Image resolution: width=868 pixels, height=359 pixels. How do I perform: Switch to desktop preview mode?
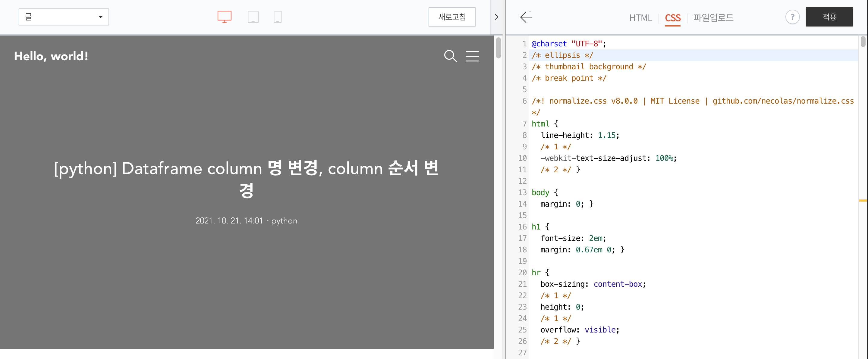(x=225, y=17)
